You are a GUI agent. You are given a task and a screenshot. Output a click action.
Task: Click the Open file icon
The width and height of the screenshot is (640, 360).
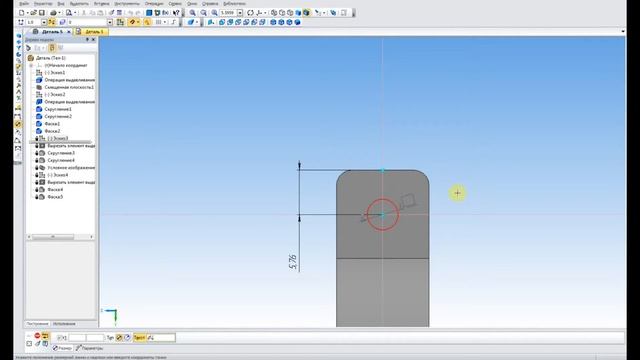pos(33,13)
